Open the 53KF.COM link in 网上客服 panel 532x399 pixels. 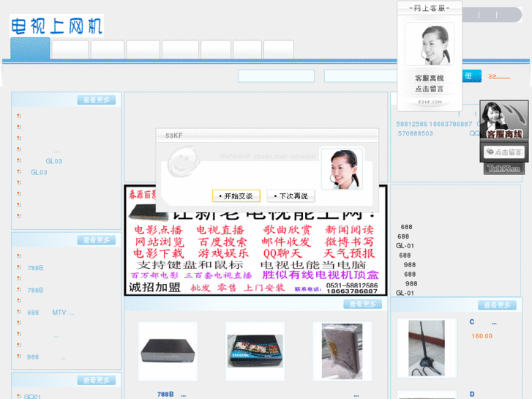pyautogui.click(x=430, y=102)
